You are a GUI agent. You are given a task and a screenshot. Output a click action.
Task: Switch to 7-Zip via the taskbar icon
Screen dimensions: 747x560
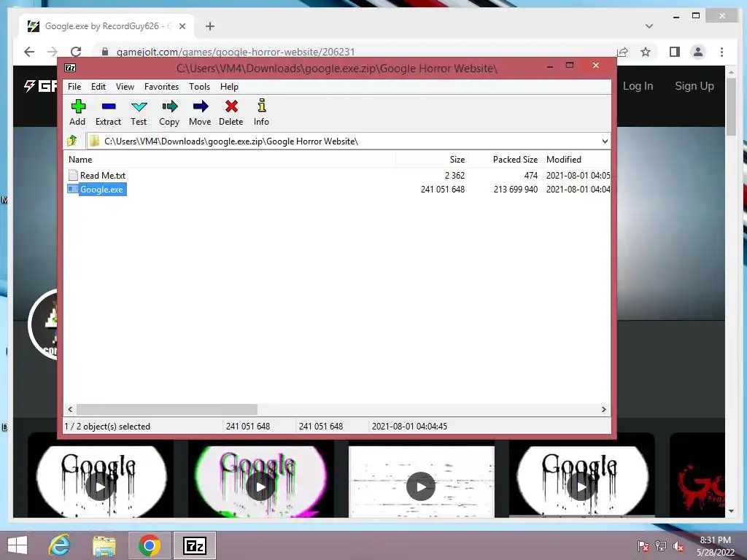coord(194,545)
